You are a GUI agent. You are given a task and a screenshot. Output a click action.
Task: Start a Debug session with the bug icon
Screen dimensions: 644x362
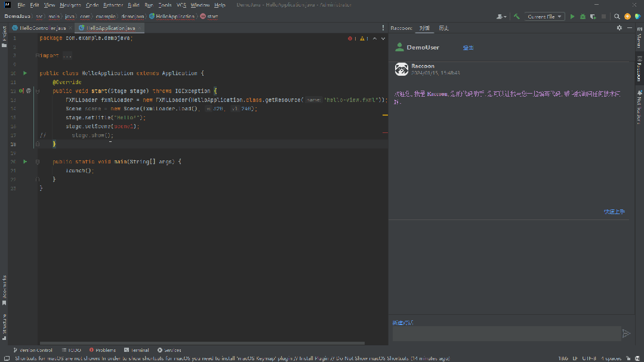[x=582, y=17]
